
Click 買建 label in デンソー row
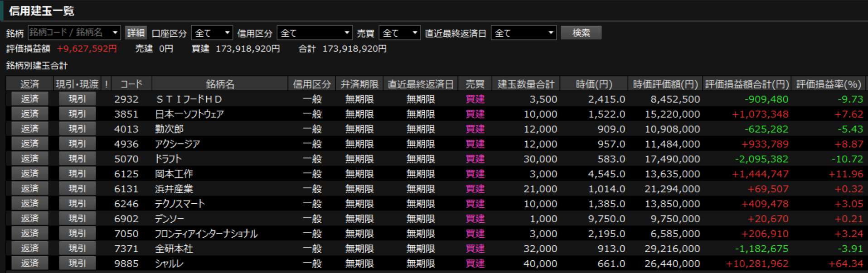[x=475, y=219]
